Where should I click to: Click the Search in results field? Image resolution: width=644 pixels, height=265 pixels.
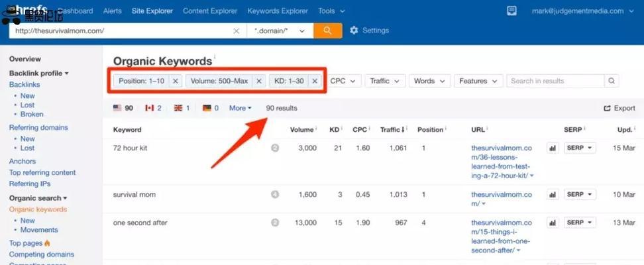[x=555, y=81]
